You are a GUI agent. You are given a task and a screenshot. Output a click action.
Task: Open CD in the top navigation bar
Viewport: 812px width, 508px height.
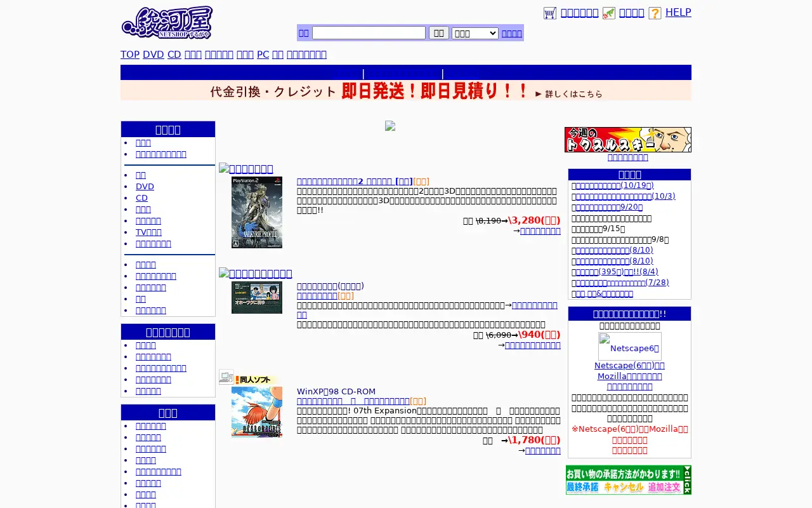[x=174, y=55]
